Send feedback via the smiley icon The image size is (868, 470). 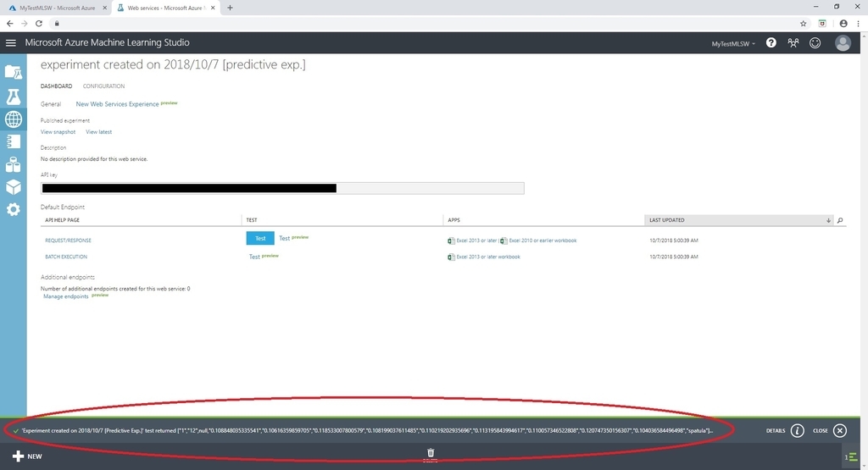click(815, 42)
